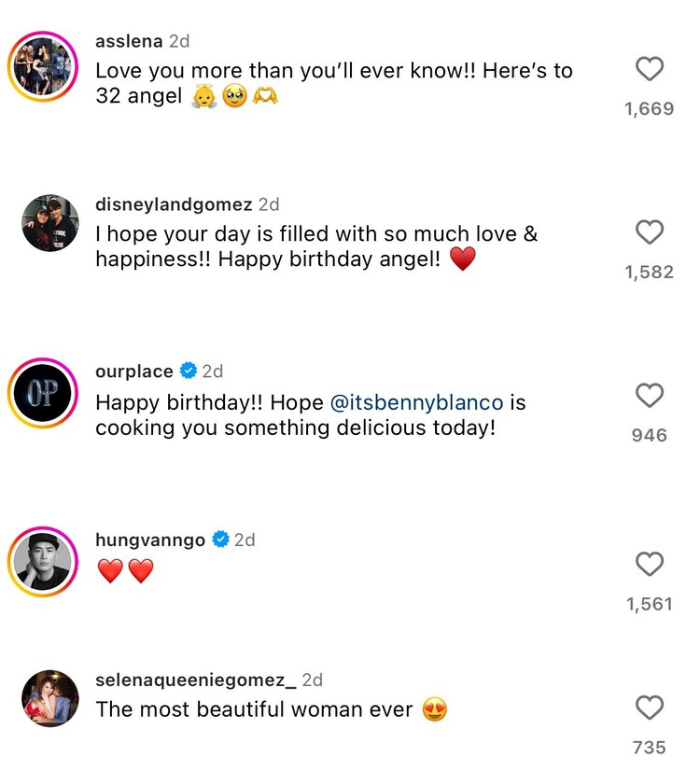Open disneylandgomez's profile picture
This screenshot has height=771, width=700.
click(x=49, y=222)
